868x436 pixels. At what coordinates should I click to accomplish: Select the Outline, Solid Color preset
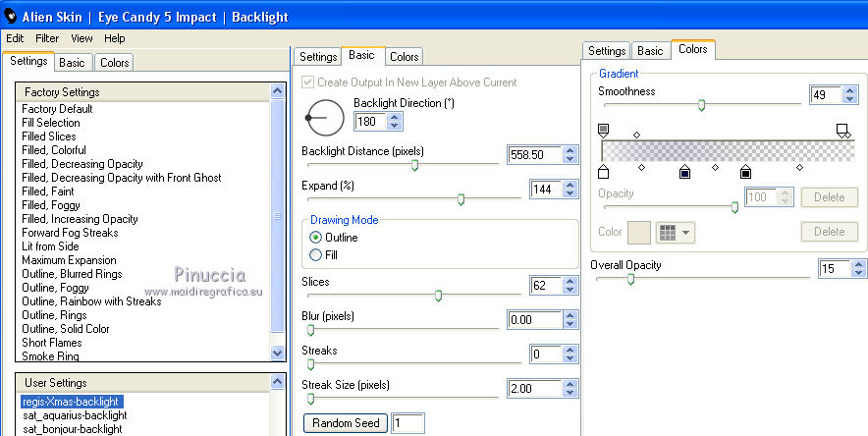pyautogui.click(x=66, y=329)
